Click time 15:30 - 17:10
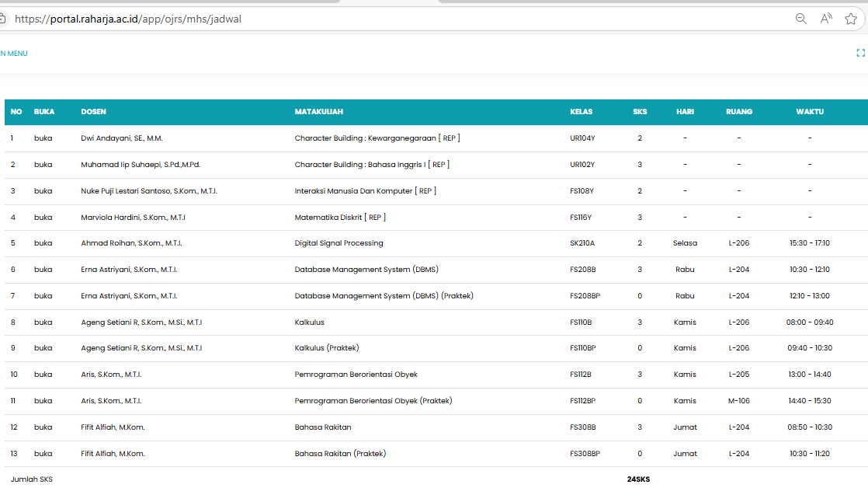This screenshot has width=868, height=488. click(x=810, y=243)
